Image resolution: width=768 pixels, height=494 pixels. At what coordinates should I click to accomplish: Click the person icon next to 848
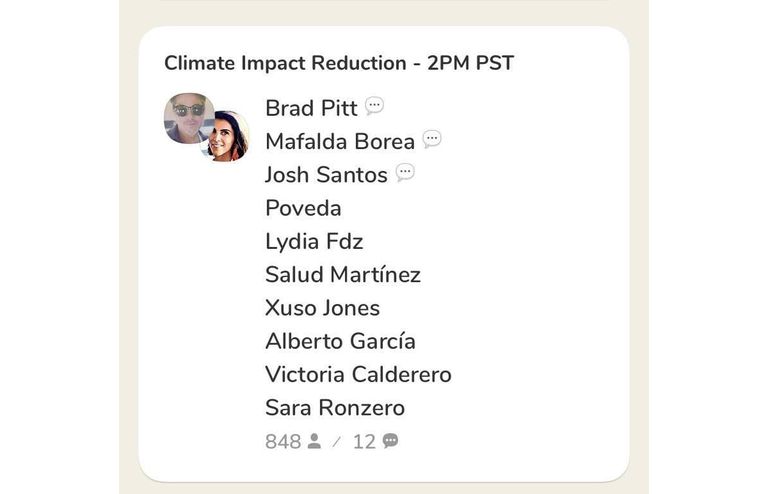pos(314,441)
